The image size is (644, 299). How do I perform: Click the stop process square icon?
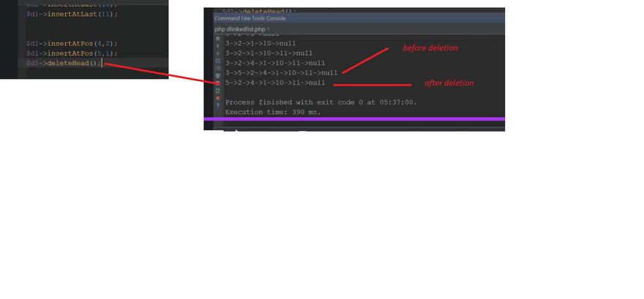click(x=217, y=38)
